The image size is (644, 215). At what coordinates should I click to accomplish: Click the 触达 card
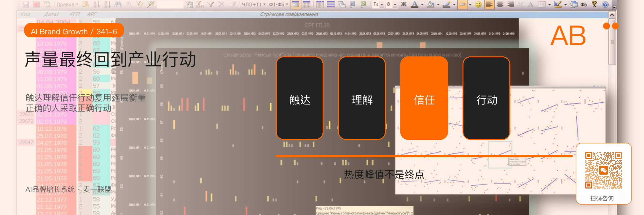coord(300,98)
